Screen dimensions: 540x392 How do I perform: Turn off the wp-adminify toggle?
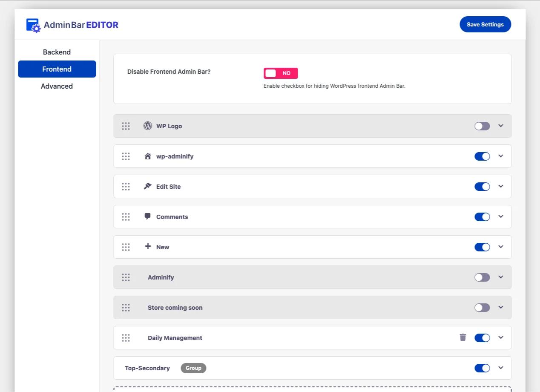click(x=482, y=156)
